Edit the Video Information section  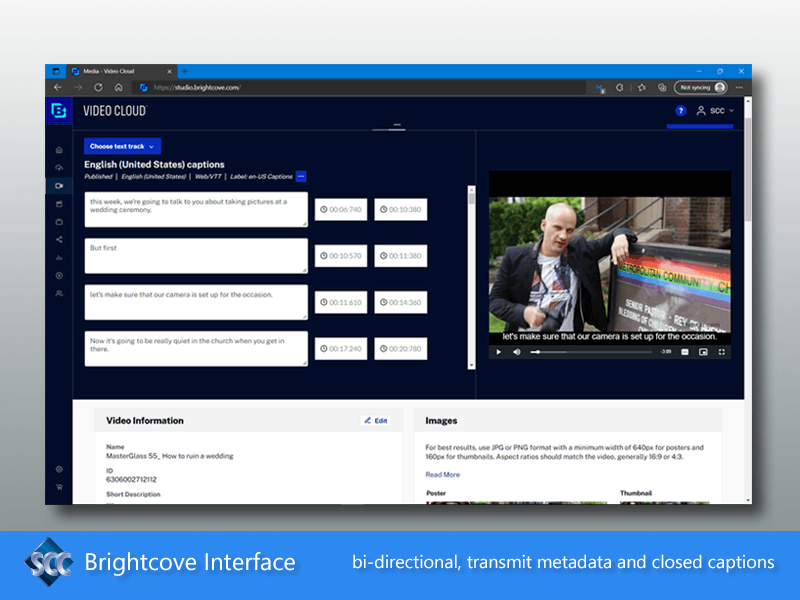[x=376, y=421]
